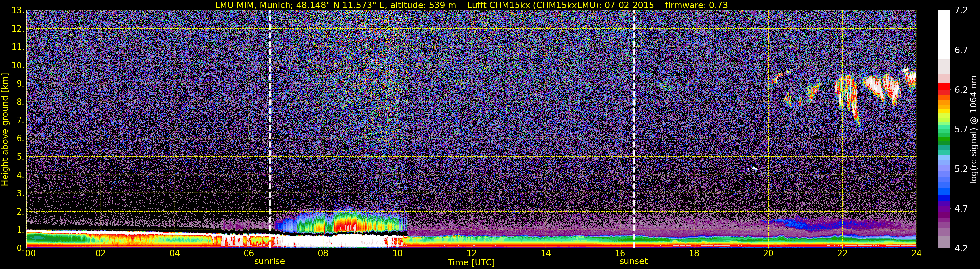The image size is (980, 269).
Task: Click the height axis tick label '10.'
Action: tap(18, 65)
